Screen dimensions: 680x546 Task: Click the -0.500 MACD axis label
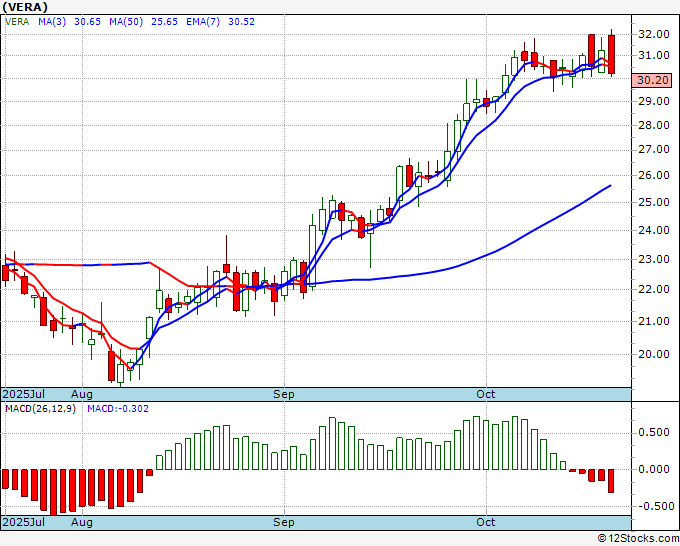pyautogui.click(x=654, y=507)
